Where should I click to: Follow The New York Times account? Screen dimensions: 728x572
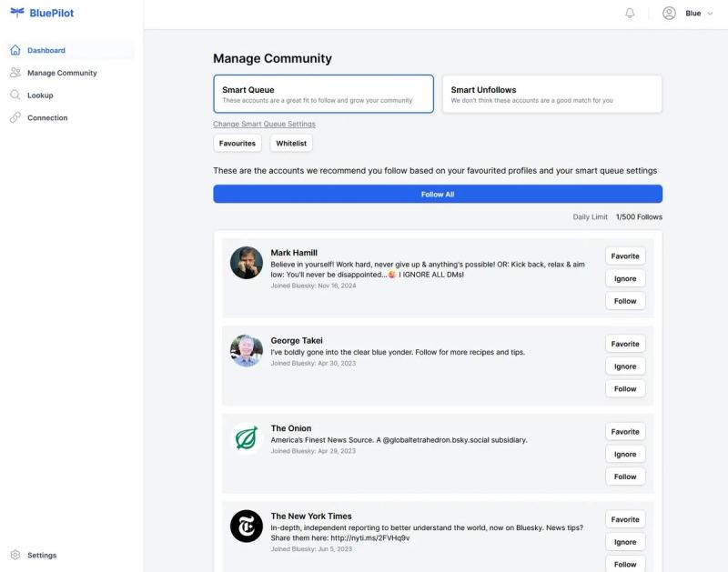(625, 564)
